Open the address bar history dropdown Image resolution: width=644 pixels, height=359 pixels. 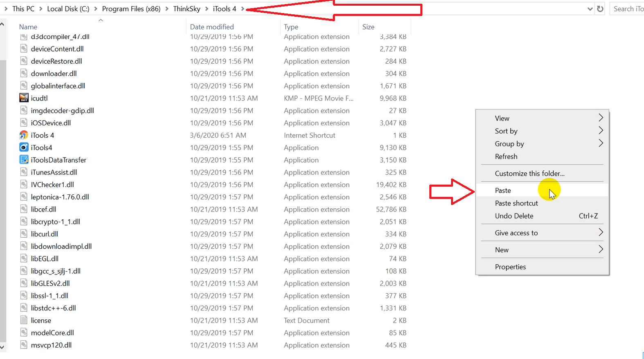tap(590, 9)
